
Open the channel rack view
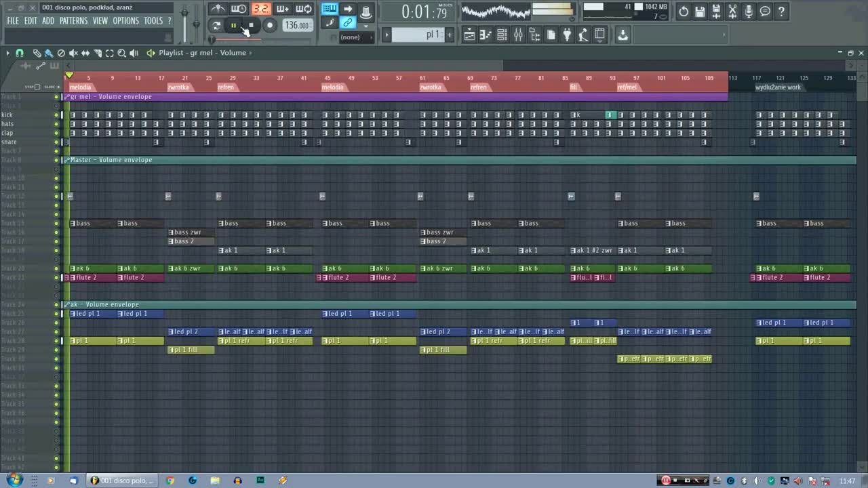point(502,35)
